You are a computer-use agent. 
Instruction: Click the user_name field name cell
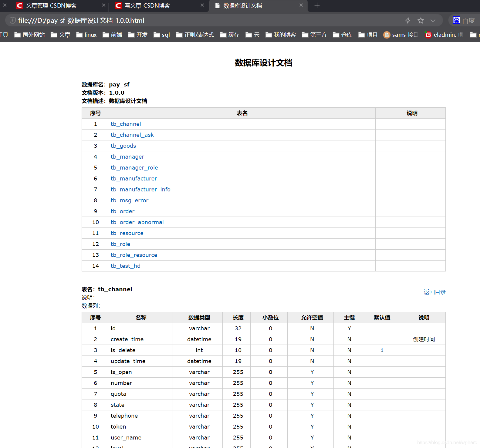pos(139,438)
